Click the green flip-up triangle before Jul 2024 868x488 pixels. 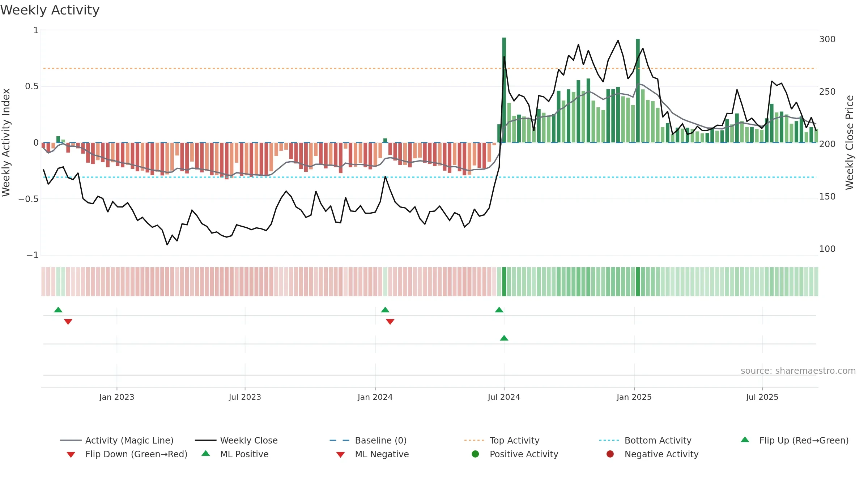tap(499, 310)
